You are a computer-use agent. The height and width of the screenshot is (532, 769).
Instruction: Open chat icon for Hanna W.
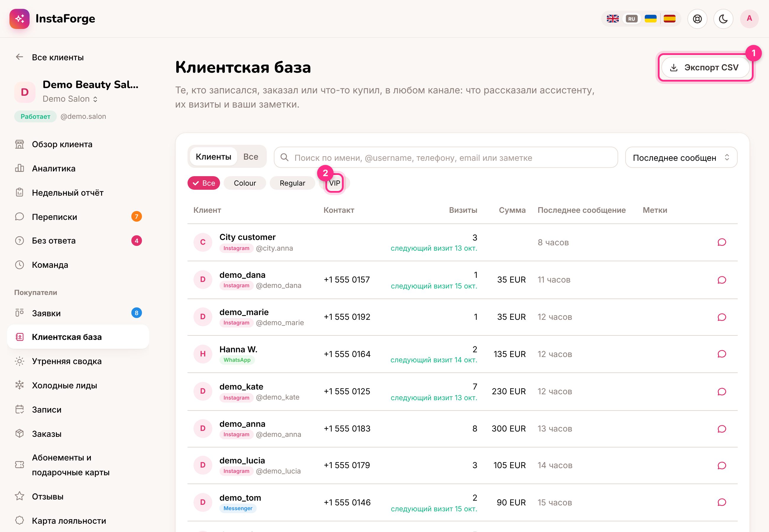click(722, 354)
